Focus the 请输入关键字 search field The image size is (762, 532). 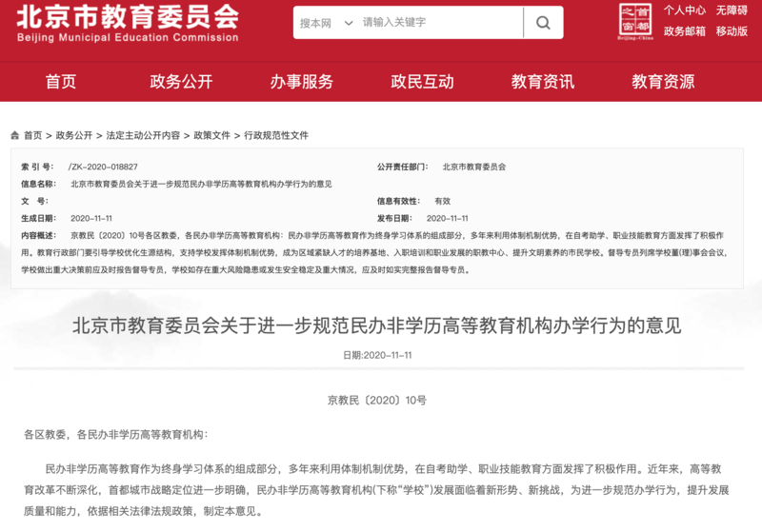pos(441,22)
